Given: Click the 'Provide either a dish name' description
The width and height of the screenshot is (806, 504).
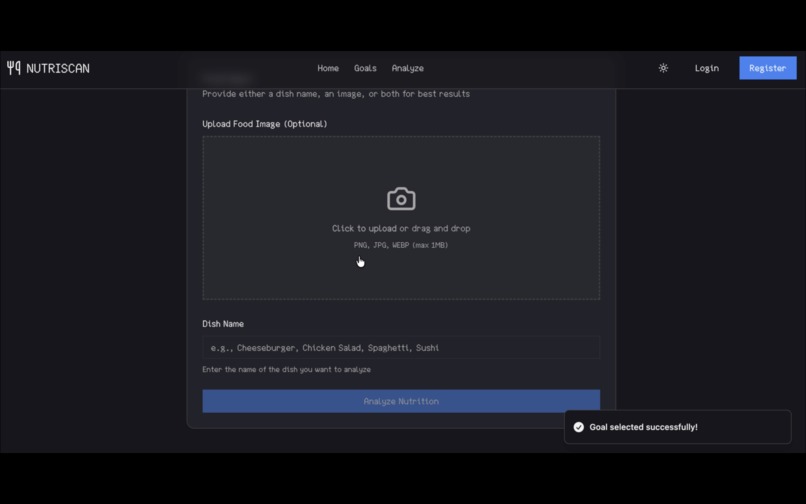Looking at the screenshot, I should point(336,94).
